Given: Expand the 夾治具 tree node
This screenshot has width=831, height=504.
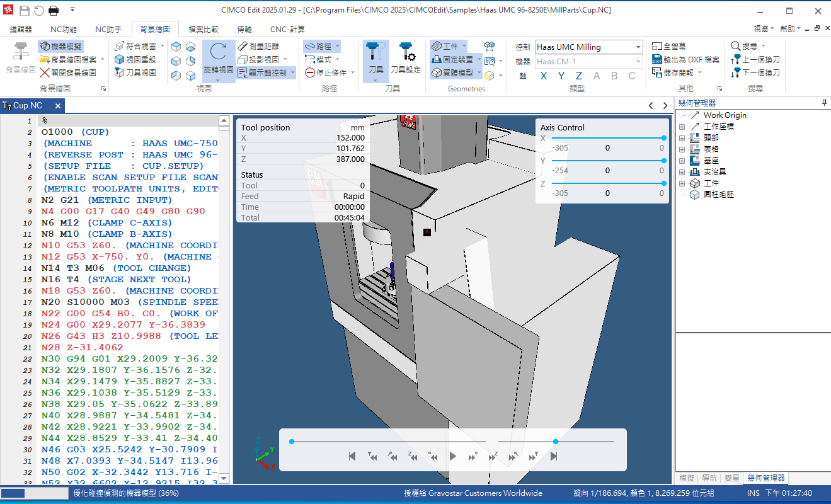Looking at the screenshot, I should click(x=682, y=172).
